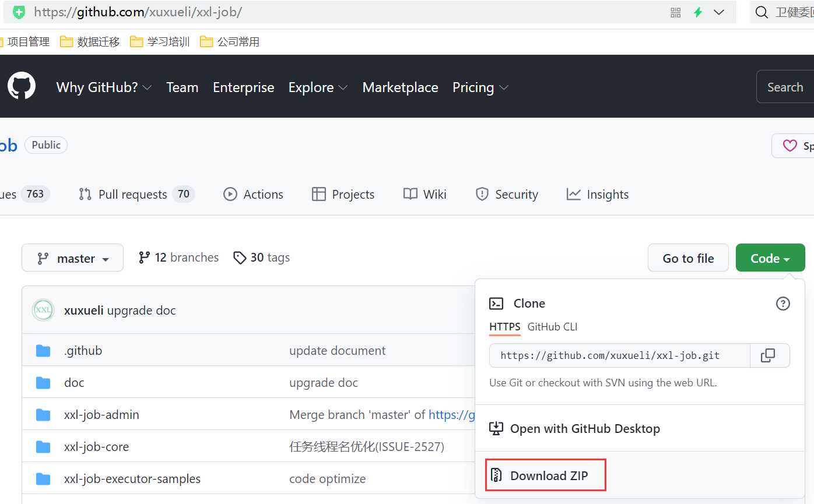Click the GitHub Desktop download icon
This screenshot has width=814, height=504.
click(x=496, y=428)
